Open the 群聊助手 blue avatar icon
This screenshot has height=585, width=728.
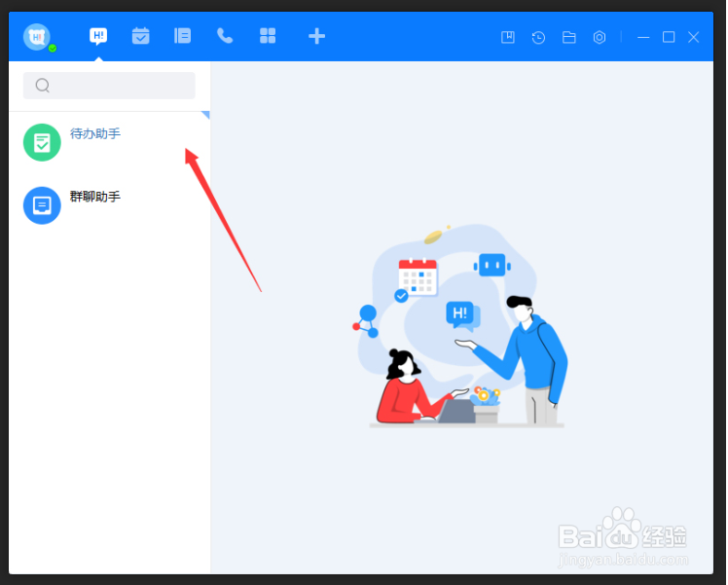[42, 205]
